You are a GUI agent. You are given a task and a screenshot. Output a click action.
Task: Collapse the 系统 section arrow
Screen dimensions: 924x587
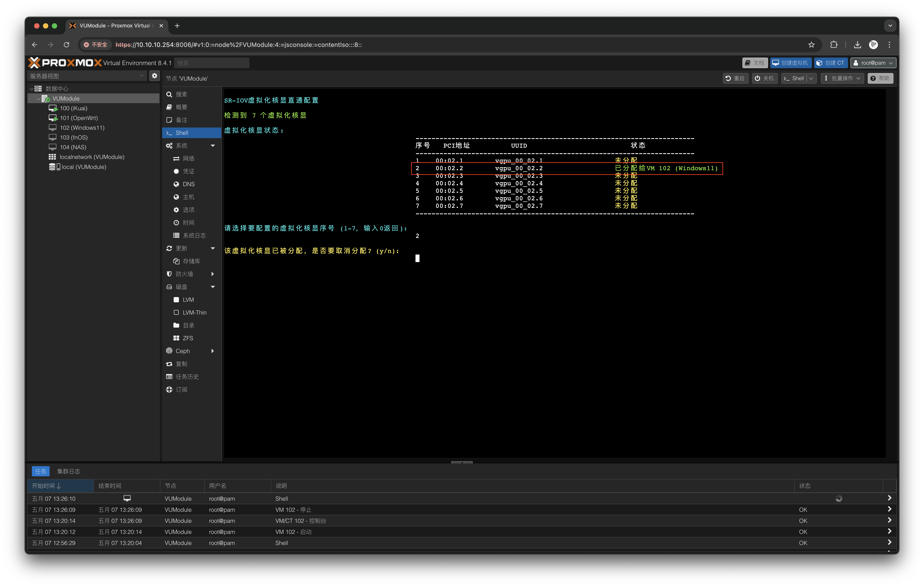(213, 146)
